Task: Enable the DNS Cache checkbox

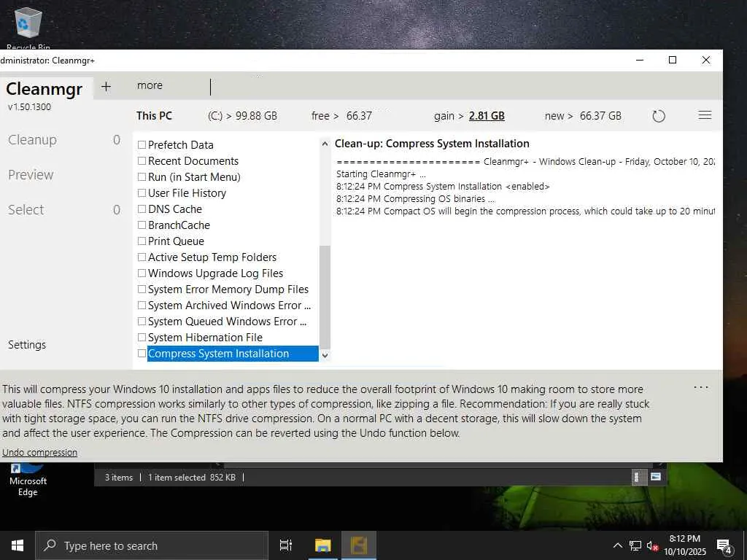Action: [142, 209]
